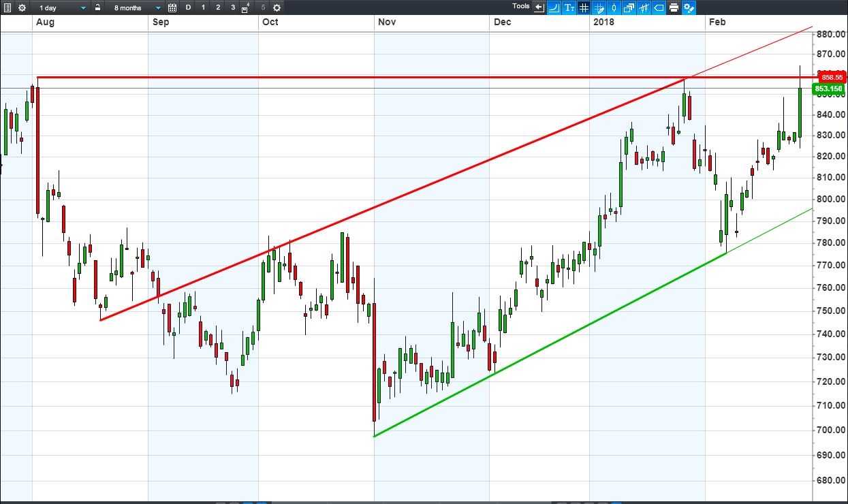Open the compare instruments candlestick icon
848x504 pixels.
644,7
